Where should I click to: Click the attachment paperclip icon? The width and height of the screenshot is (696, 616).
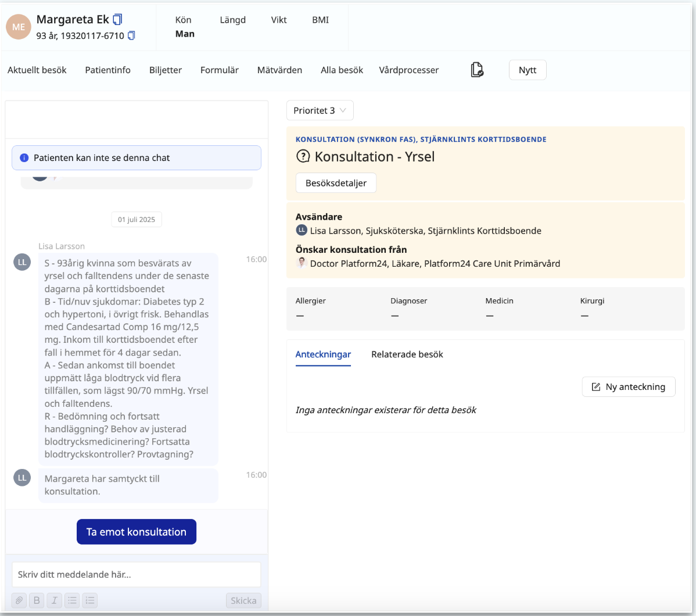pos(19,600)
